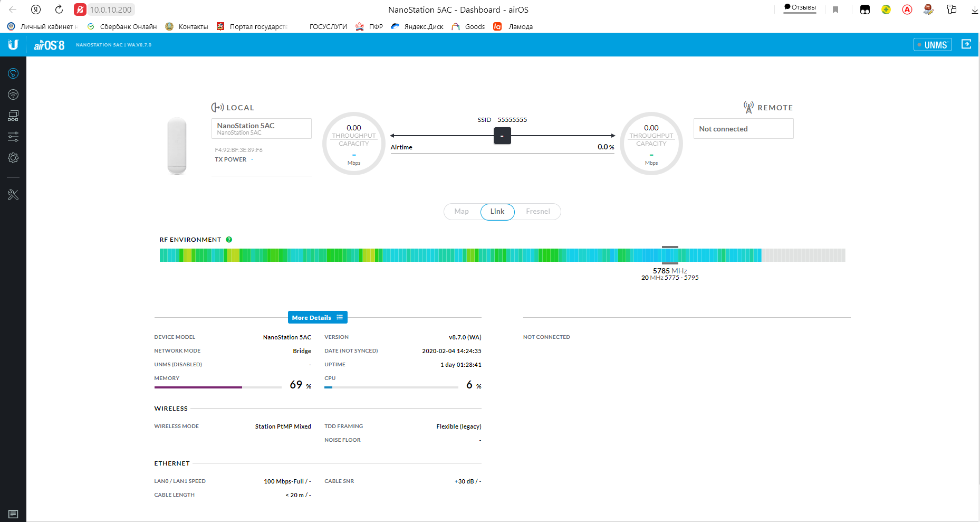Open the log viewer icon at sidebar bottom
This screenshot has height=522, width=980.
[13, 514]
